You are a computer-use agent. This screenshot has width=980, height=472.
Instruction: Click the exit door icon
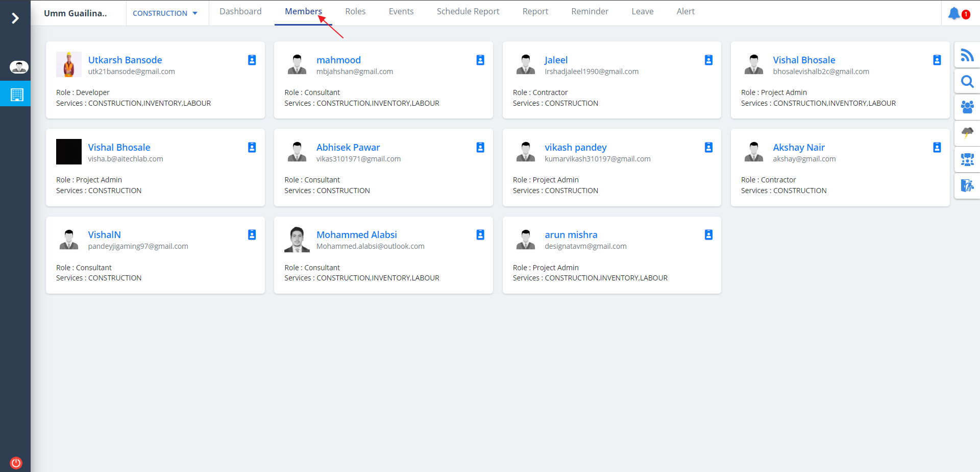pyautogui.click(x=967, y=185)
